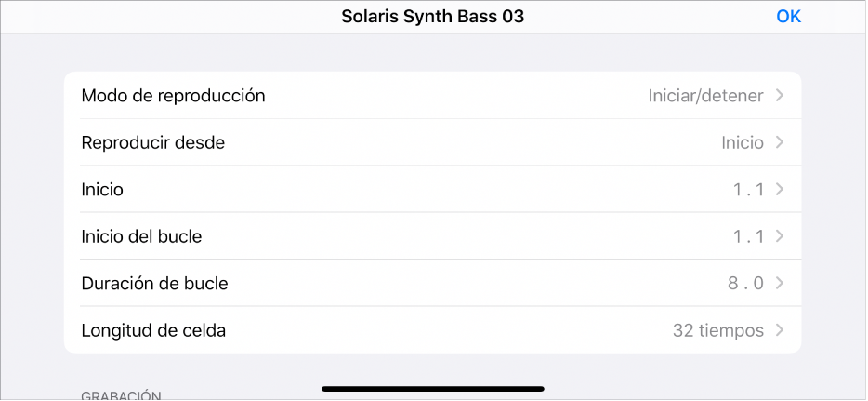Click the Inicio del bucle 1 . 1 value

point(747,236)
